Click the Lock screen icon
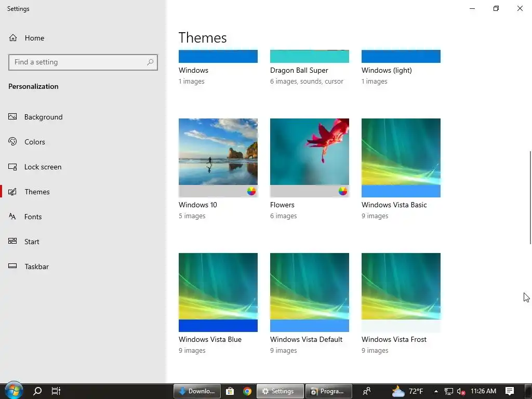Screen dimensions: 532x399 (x=12, y=167)
